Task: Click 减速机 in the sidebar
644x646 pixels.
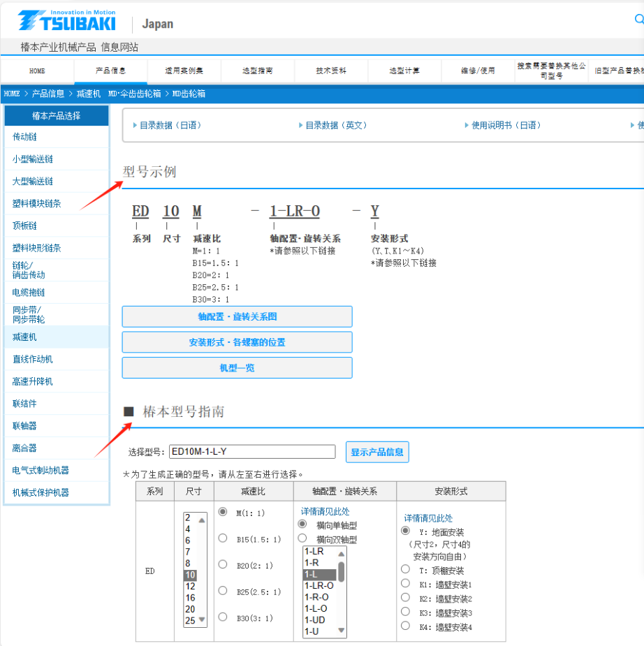Action: click(24, 337)
